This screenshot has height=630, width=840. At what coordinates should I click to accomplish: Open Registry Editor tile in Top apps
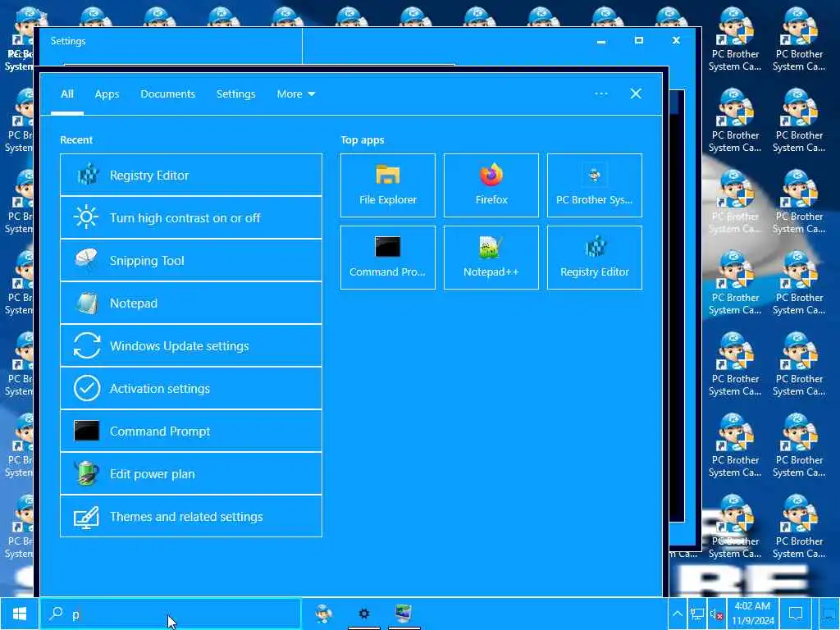coord(595,258)
